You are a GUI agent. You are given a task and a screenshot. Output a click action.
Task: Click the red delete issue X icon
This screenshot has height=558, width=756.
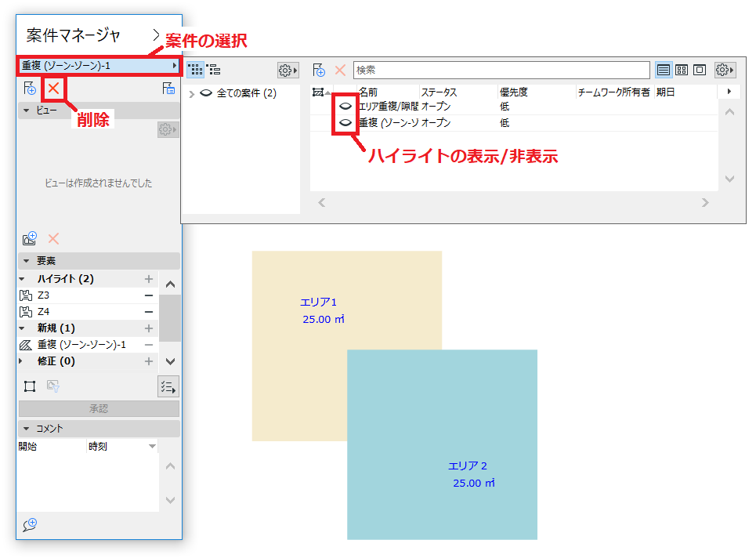click(x=53, y=89)
